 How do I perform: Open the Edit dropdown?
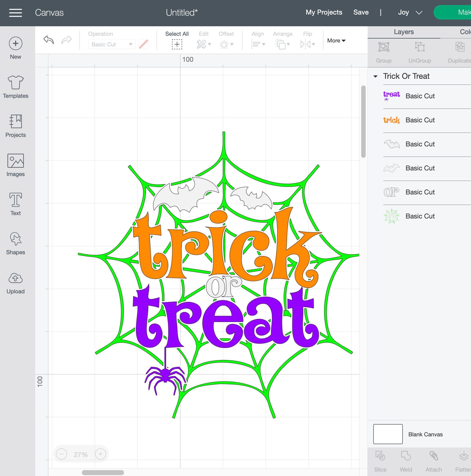(x=204, y=44)
